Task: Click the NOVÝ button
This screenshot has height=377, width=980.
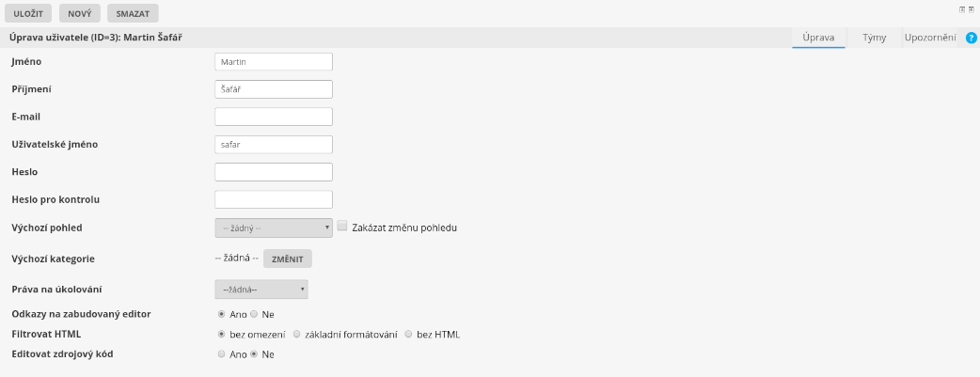Action: [79, 14]
